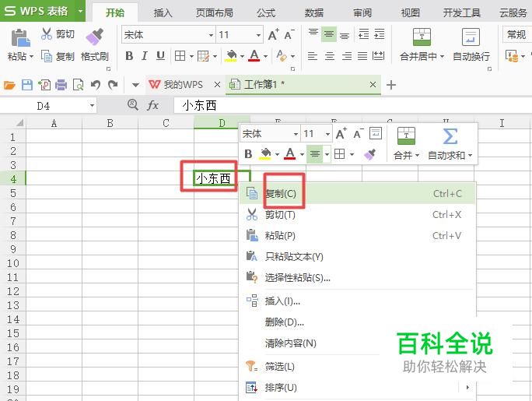Click the undo arrow icon
Screen dimensions: 532x401
click(96, 85)
